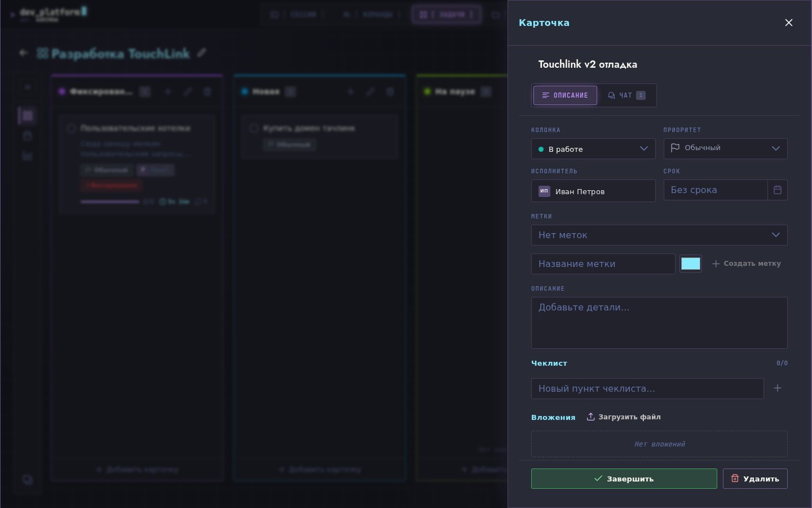
Task: Focus the Название метки input field
Action: click(x=603, y=264)
